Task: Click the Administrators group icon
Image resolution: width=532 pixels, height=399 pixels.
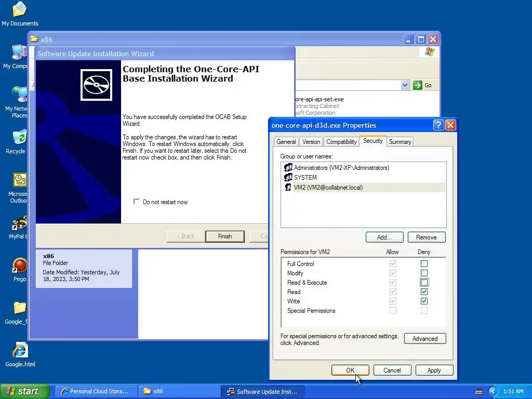Action: pos(288,168)
